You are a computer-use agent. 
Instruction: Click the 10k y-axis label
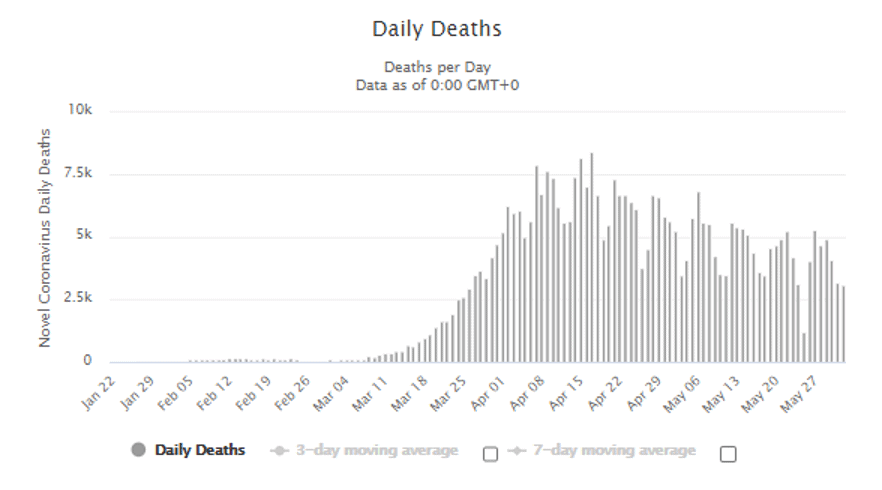tap(80, 110)
